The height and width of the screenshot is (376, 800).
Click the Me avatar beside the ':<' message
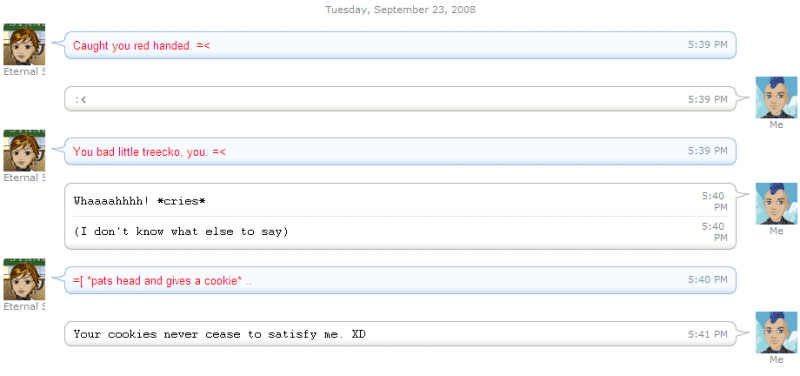776,97
